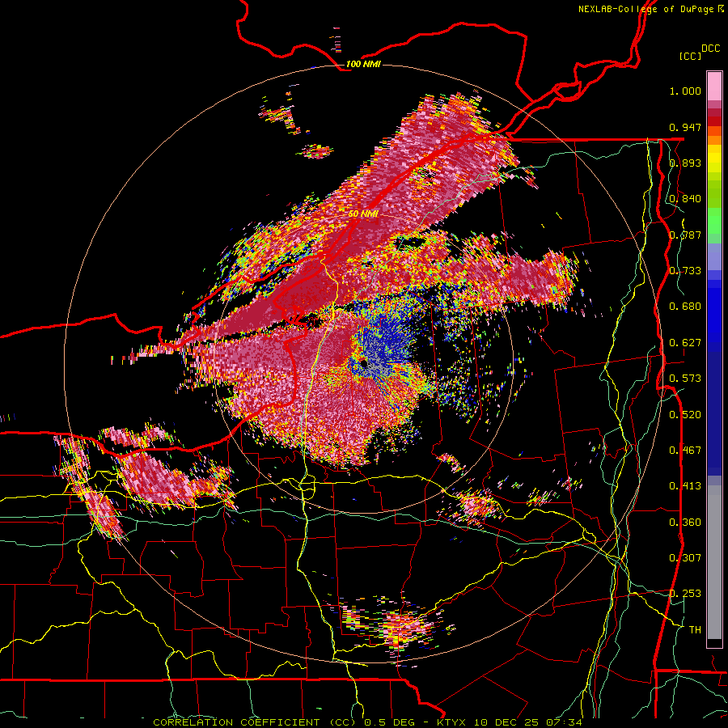Select the 0.840 color scale value
The image size is (728, 728).
coord(685,199)
